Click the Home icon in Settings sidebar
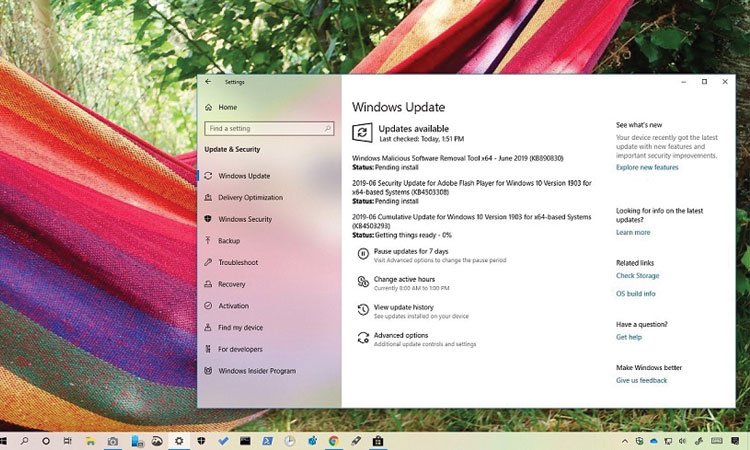Screen dimensions: 750x450 pyautogui.click(x=208, y=107)
